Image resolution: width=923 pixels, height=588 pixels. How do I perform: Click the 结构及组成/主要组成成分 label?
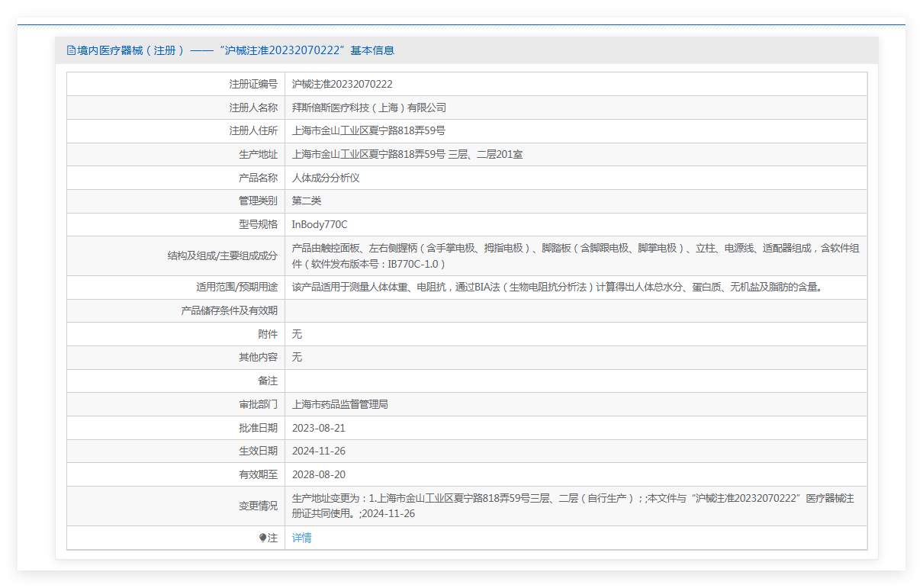point(223,255)
